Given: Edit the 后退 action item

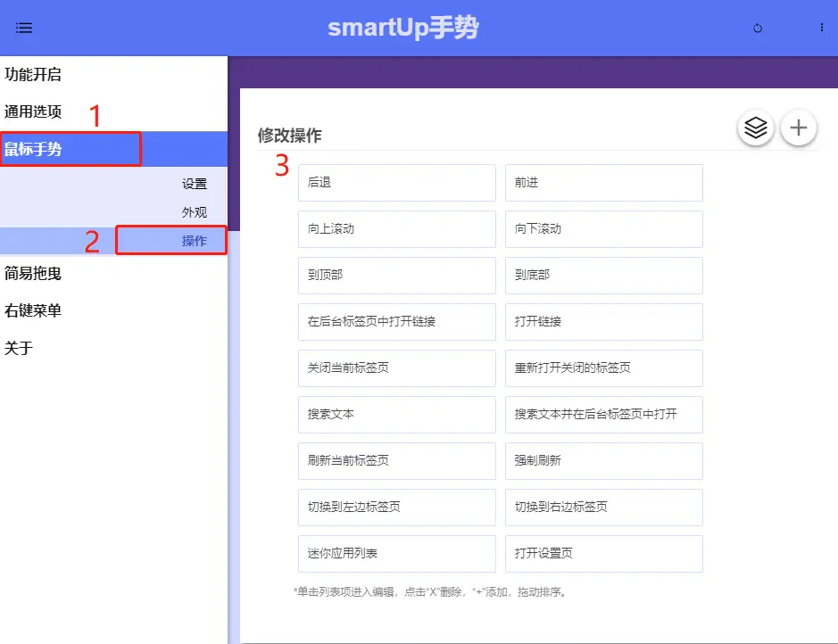Looking at the screenshot, I should (396, 183).
